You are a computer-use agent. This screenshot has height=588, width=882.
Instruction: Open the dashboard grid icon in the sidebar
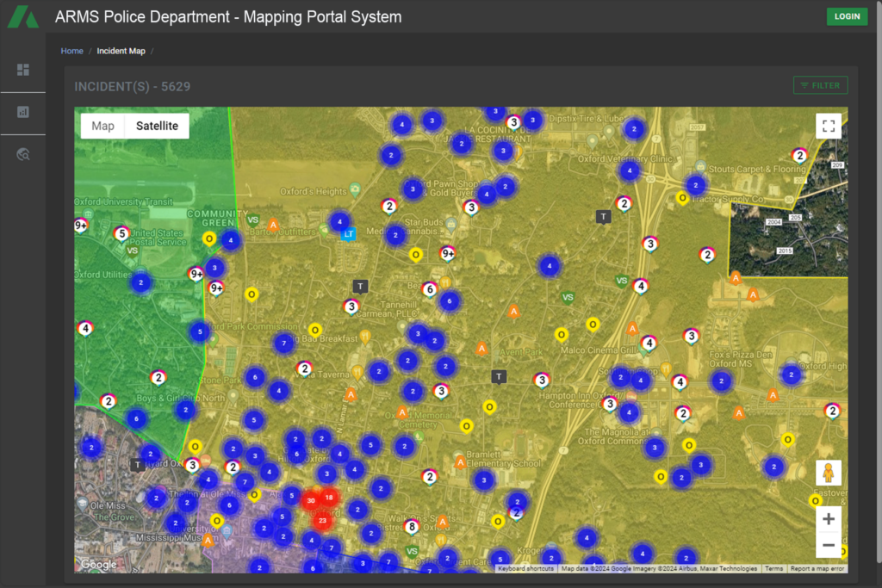tap(23, 70)
